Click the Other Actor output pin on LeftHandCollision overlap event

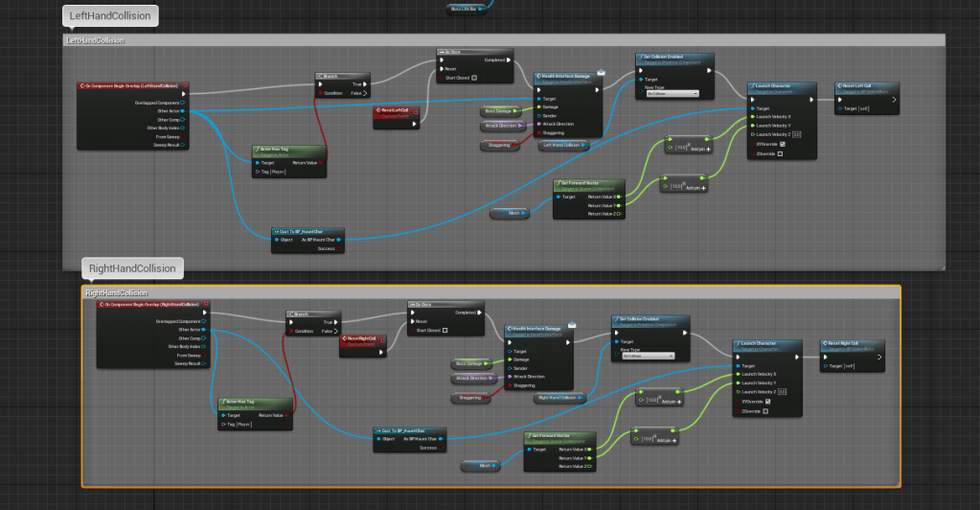point(182,111)
